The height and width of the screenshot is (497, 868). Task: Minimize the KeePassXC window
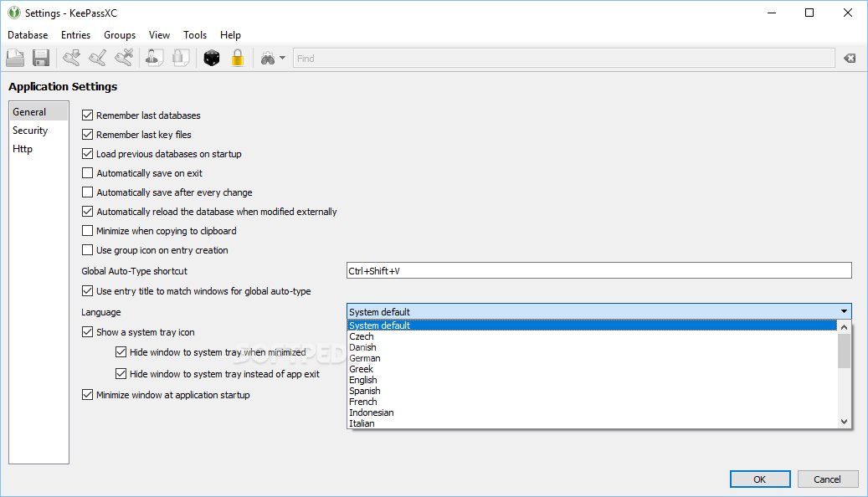(x=772, y=13)
